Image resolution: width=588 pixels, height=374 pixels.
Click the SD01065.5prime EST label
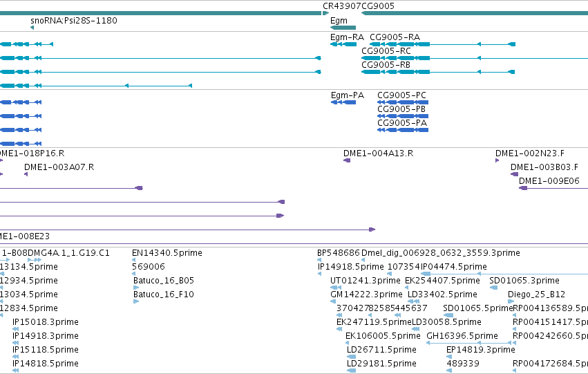click(x=477, y=309)
